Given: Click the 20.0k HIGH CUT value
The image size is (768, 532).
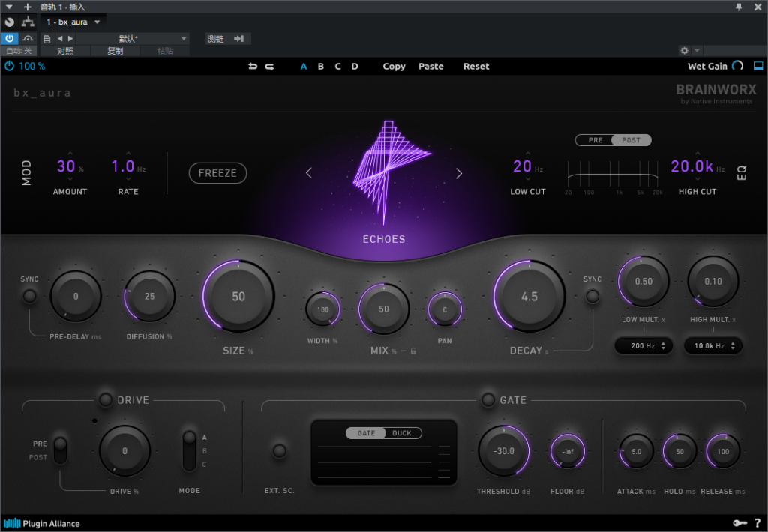Looking at the screenshot, I should point(692,166).
